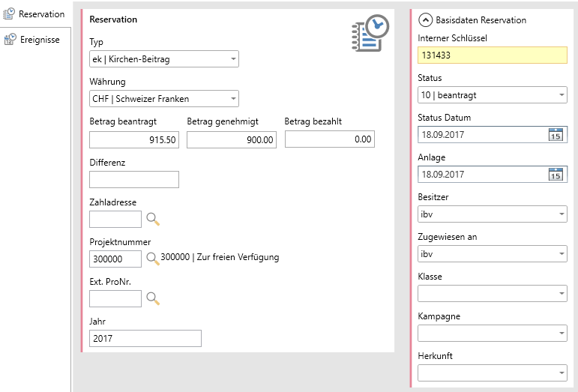
Task: Click the Projektnummer magnifier lookup icon
Action: click(153, 259)
